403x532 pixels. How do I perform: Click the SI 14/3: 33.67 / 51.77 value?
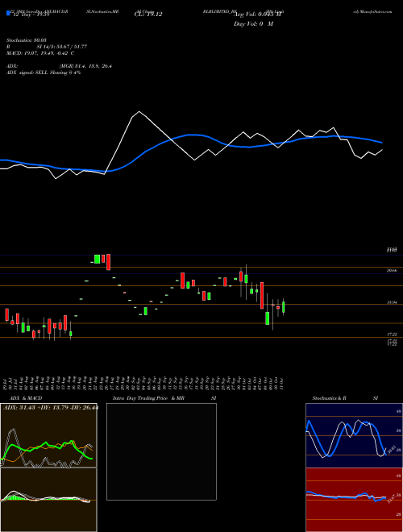point(62,47)
